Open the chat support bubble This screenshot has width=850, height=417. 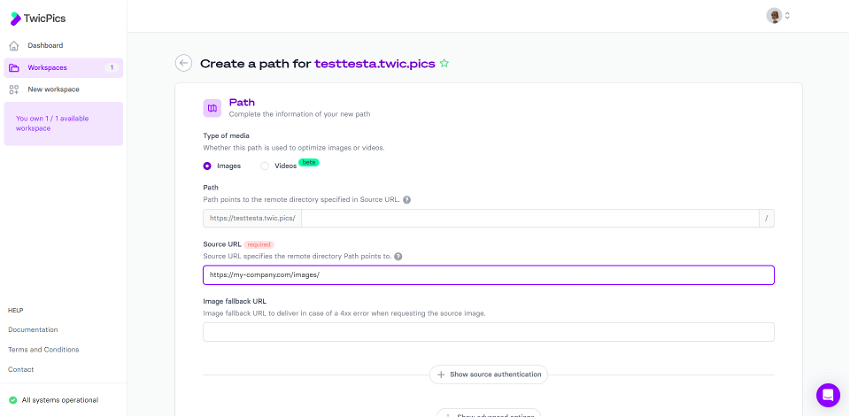coord(828,395)
